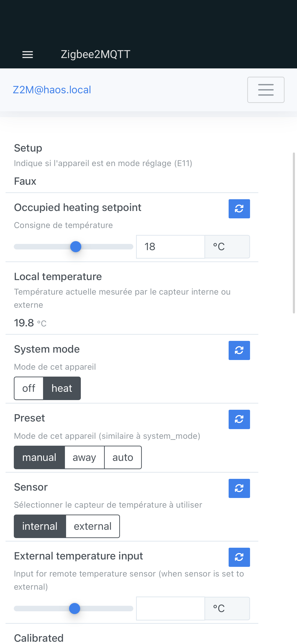Refresh the Sensor value
The width and height of the screenshot is (297, 644).
239,489
